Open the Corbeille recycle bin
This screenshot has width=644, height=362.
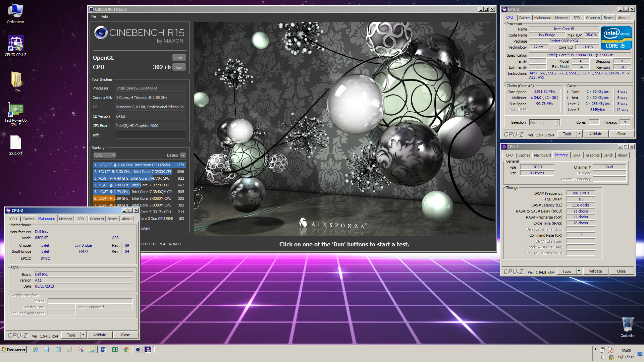pyautogui.click(x=627, y=327)
